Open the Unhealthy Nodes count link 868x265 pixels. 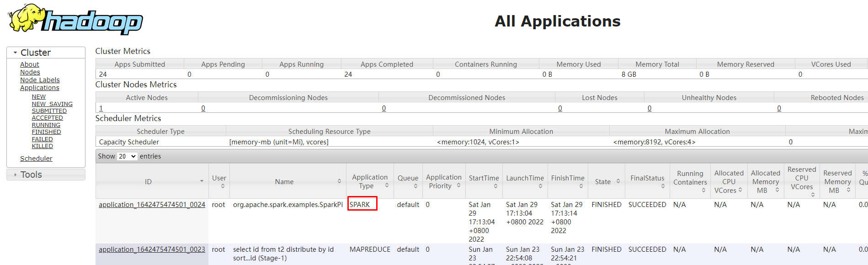coord(650,108)
